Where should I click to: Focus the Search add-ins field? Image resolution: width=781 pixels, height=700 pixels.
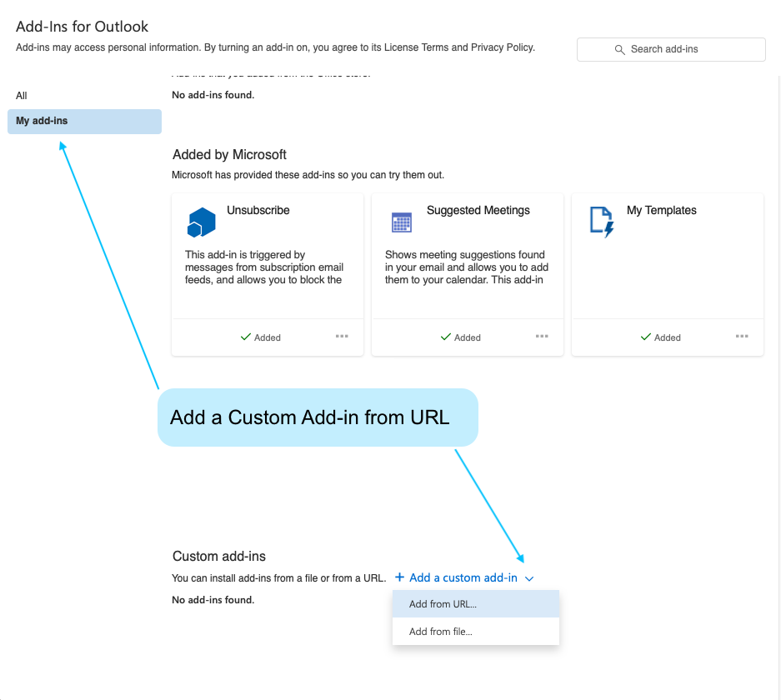click(671, 49)
